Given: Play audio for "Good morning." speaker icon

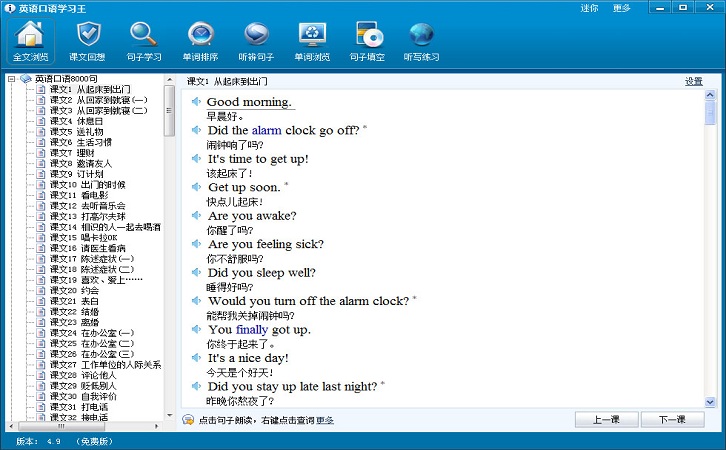Looking at the screenshot, I should pos(196,101).
